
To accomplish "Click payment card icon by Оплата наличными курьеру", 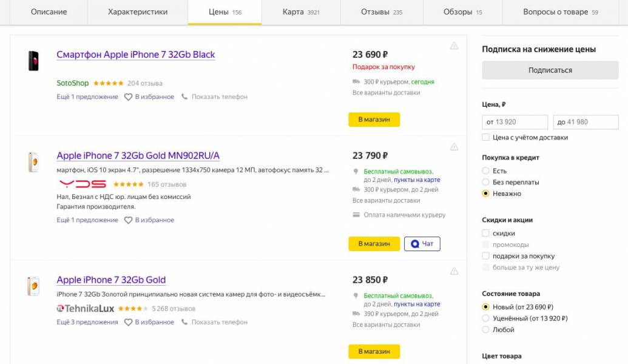I will coord(356,215).
